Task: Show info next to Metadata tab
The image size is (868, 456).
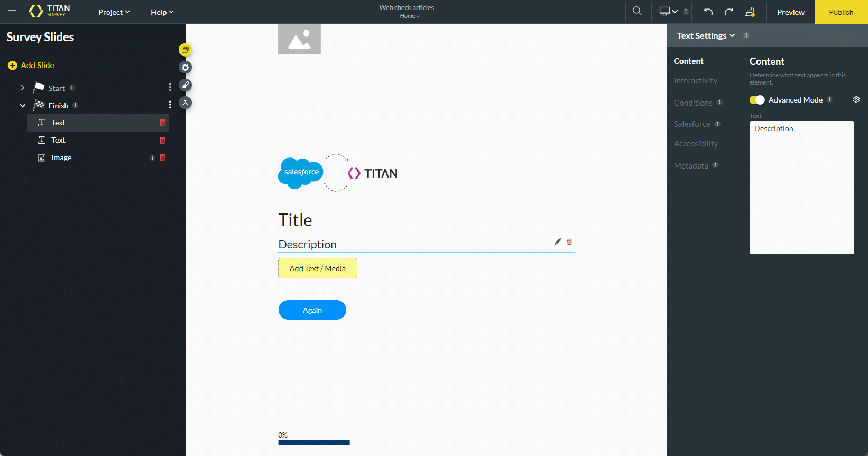Action: click(x=715, y=165)
